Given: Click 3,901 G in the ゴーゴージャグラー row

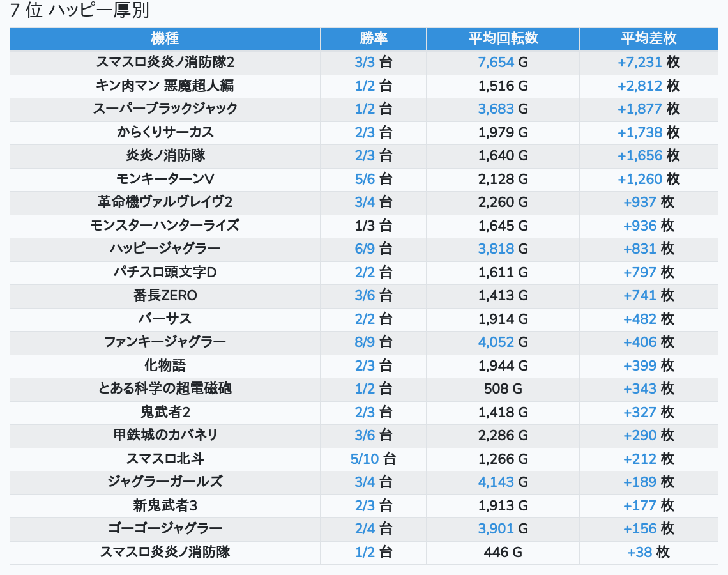Looking at the screenshot, I should 503,528.
